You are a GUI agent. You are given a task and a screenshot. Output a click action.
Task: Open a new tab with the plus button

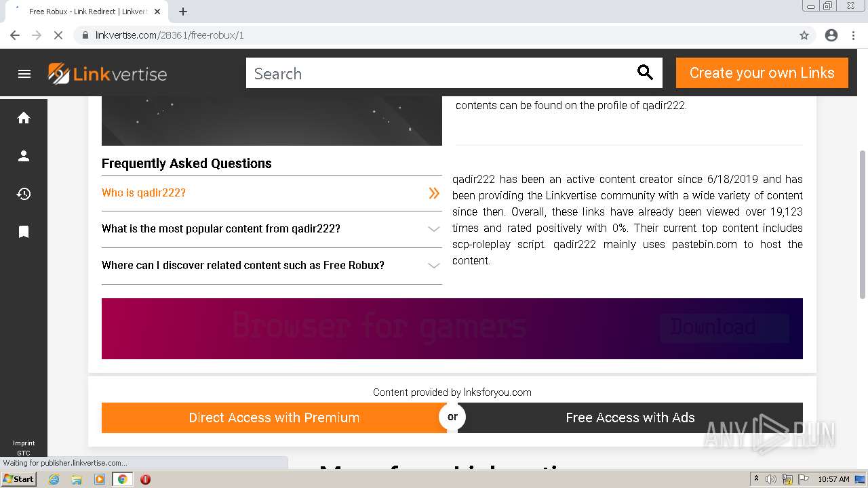183,12
